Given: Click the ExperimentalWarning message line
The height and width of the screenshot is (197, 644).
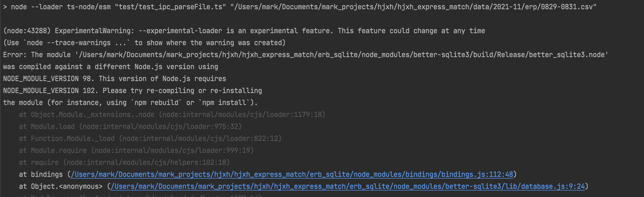Looking at the screenshot, I should tap(244, 31).
